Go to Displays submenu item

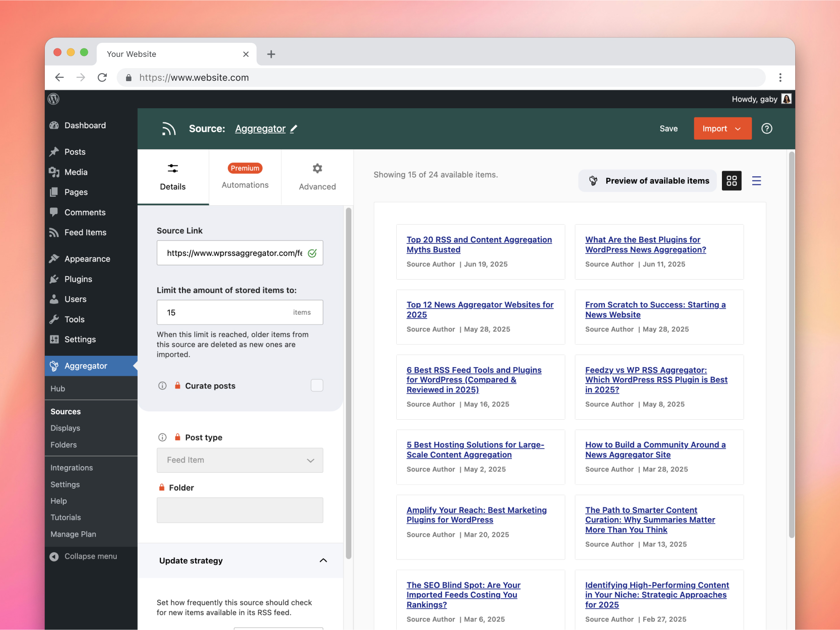click(x=65, y=428)
